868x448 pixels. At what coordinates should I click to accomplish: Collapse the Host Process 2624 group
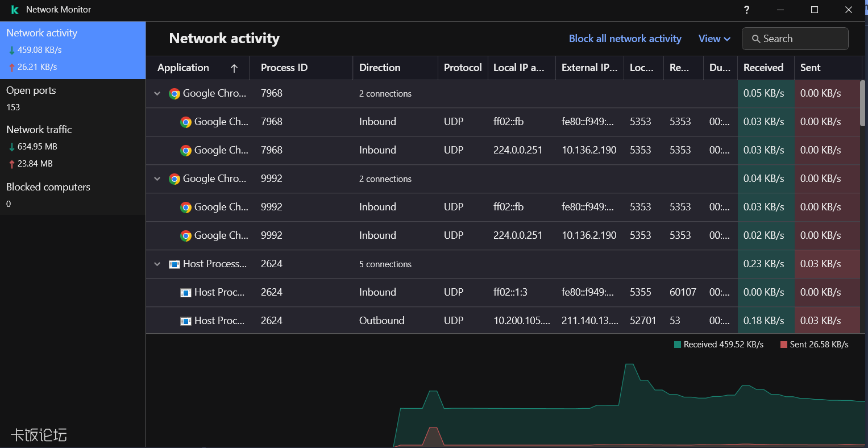(x=157, y=264)
